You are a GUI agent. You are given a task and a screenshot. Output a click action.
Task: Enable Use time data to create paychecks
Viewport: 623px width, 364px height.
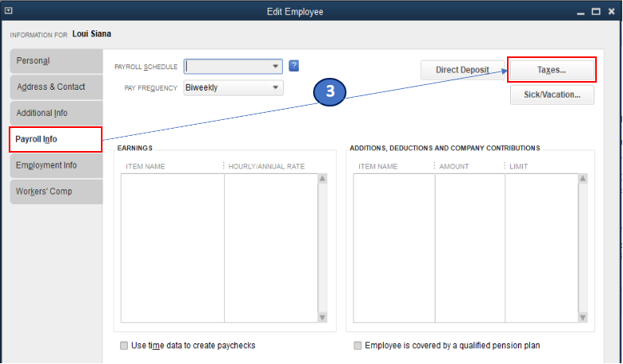[123, 346]
